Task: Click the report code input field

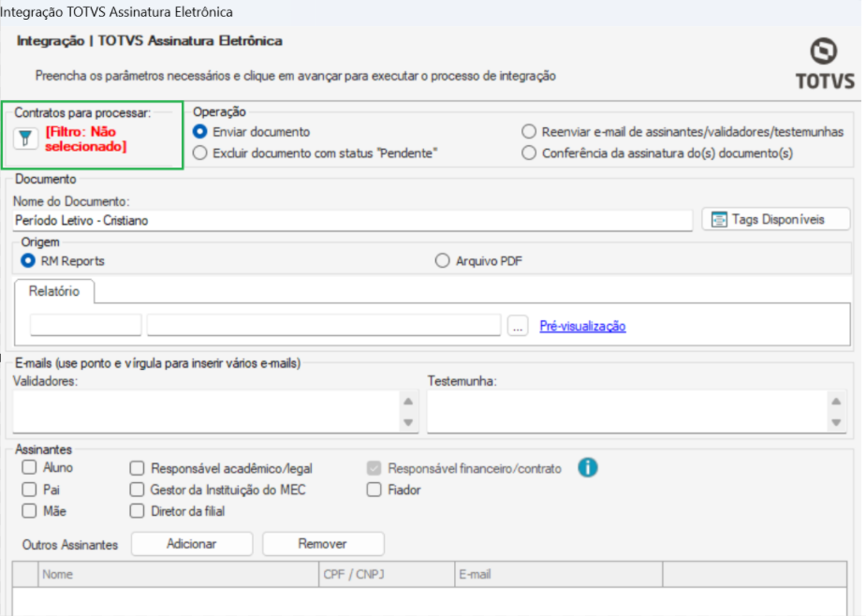Action: [85, 325]
